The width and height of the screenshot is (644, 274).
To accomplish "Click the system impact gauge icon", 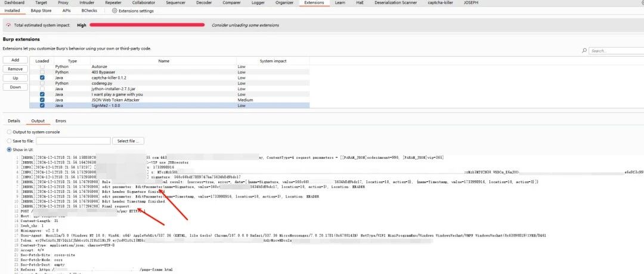I will (x=8, y=25).
